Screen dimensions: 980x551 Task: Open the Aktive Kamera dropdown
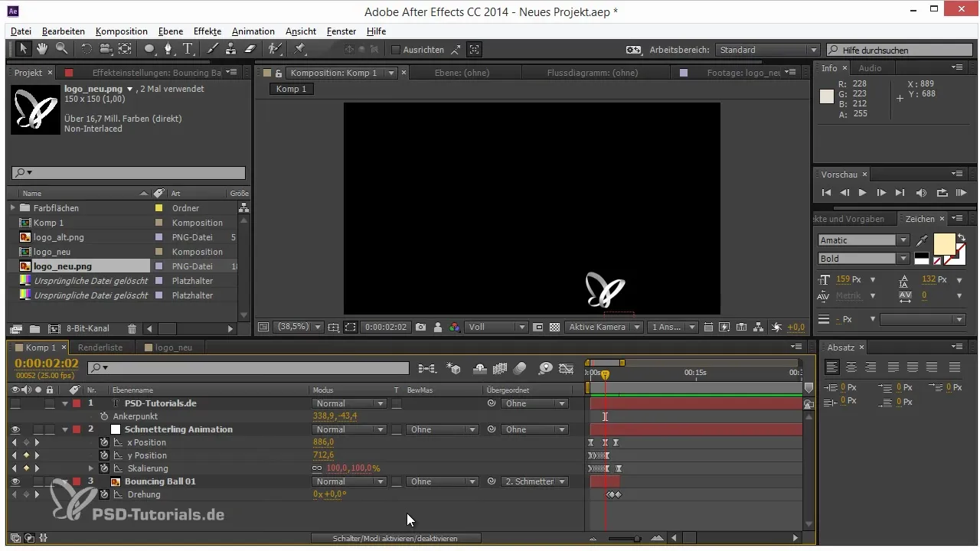tap(604, 327)
